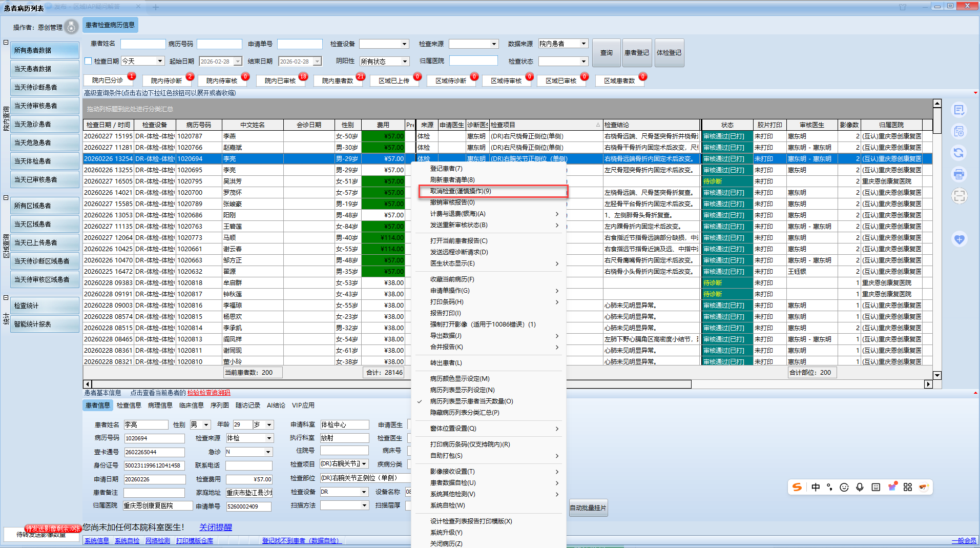Collapse the 院内查询 sidebar group

click(x=6, y=43)
